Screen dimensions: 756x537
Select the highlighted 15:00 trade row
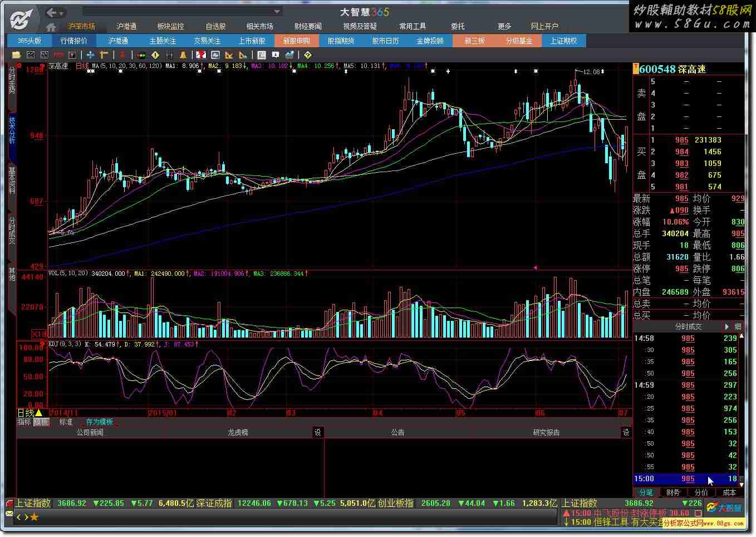click(685, 479)
